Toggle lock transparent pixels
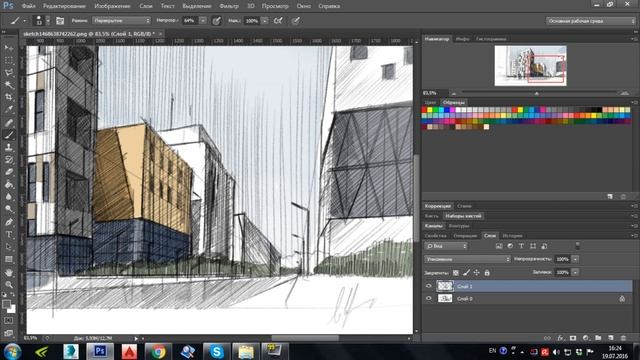Viewport: 640px width, 360px height. (x=456, y=272)
